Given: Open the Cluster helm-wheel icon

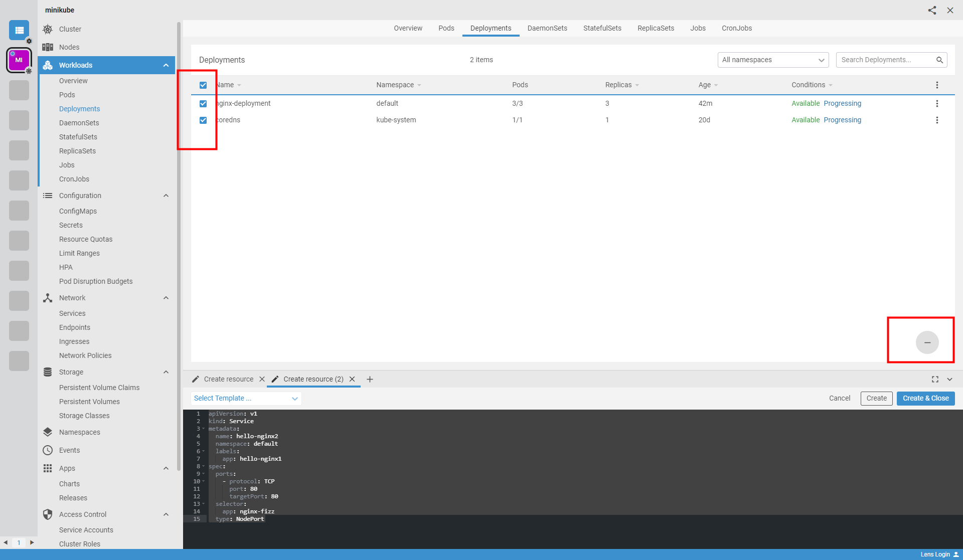Looking at the screenshot, I should pos(48,29).
